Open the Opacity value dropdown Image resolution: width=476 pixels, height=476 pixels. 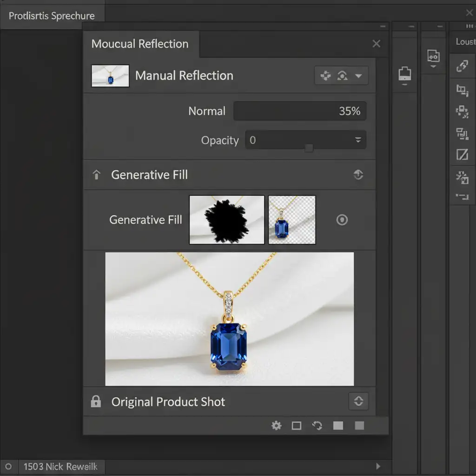point(358,140)
